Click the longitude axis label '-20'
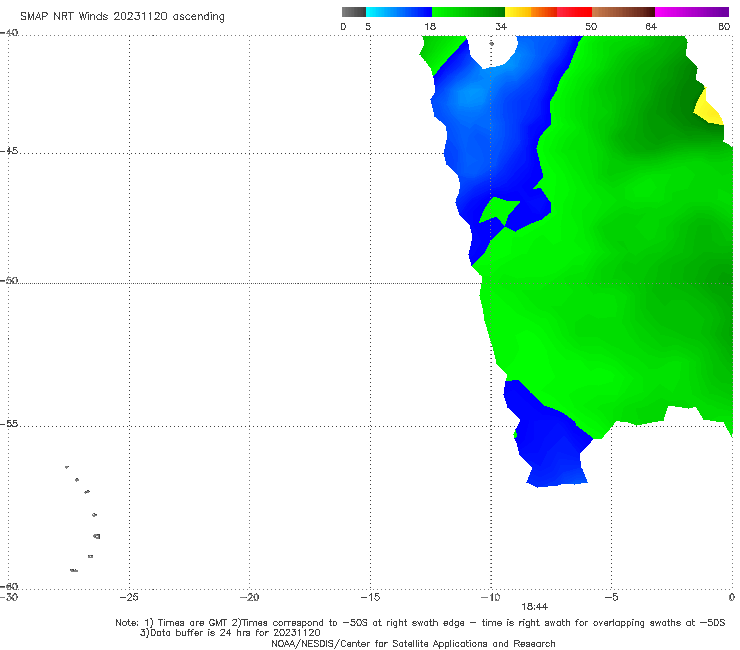 (250, 597)
